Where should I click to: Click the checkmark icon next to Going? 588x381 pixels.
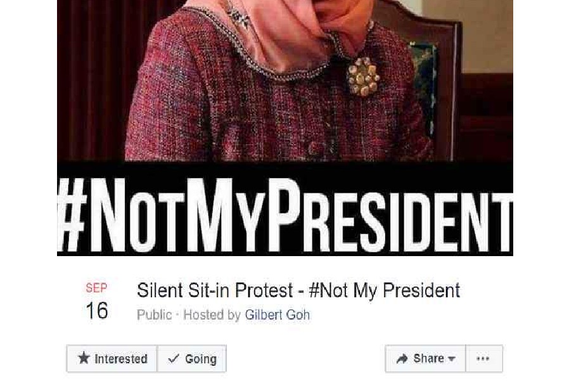(173, 358)
